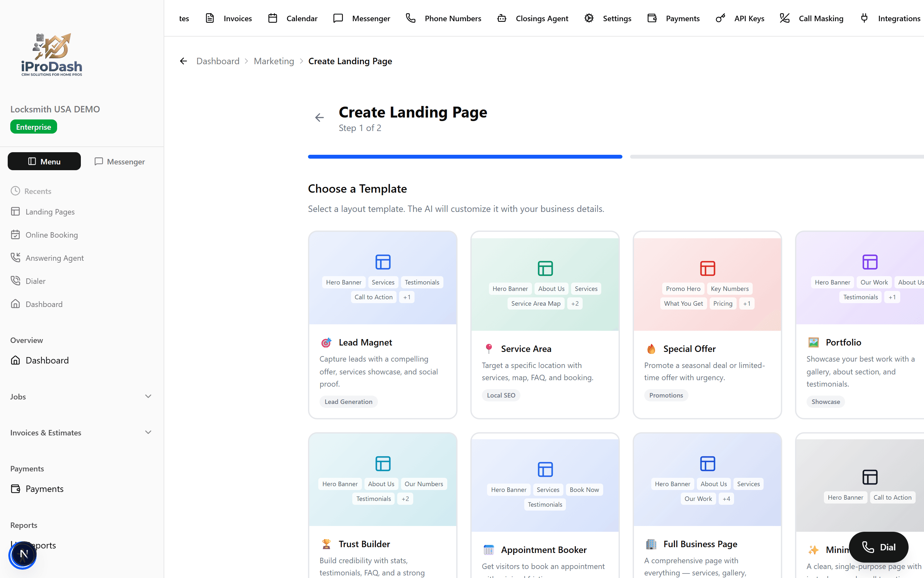This screenshot has height=578, width=924.
Task: Click the Settings gear icon
Action: (x=589, y=18)
